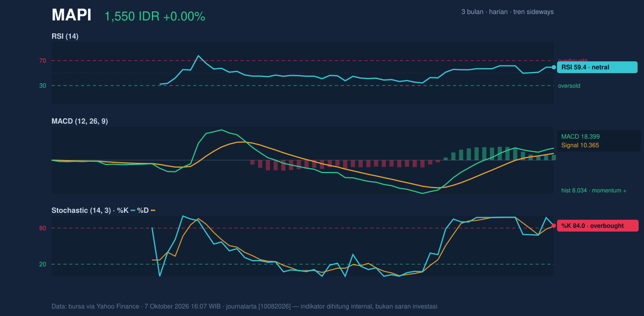Click the RSI 59.4 · netral badge
644x316 pixels.
click(x=597, y=67)
